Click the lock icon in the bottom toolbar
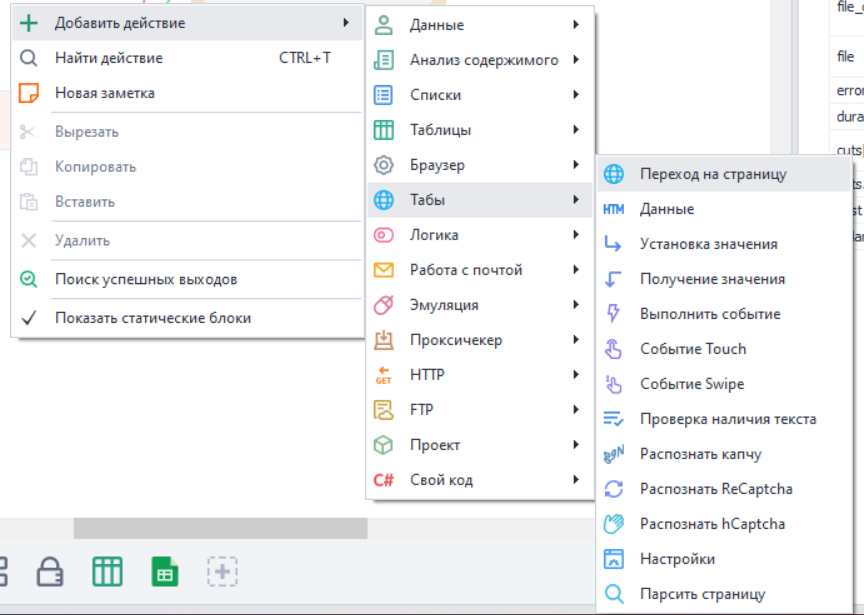This screenshot has width=864, height=615. 50,572
